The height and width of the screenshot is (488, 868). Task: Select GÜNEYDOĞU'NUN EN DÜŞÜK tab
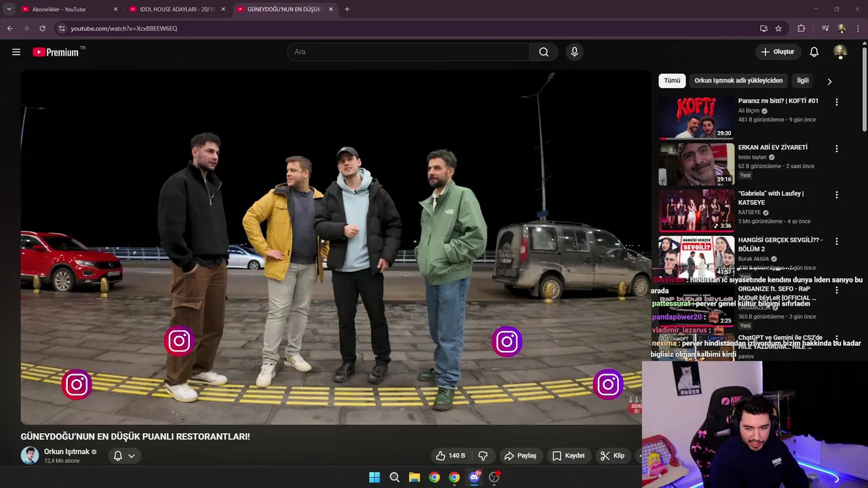click(x=285, y=9)
